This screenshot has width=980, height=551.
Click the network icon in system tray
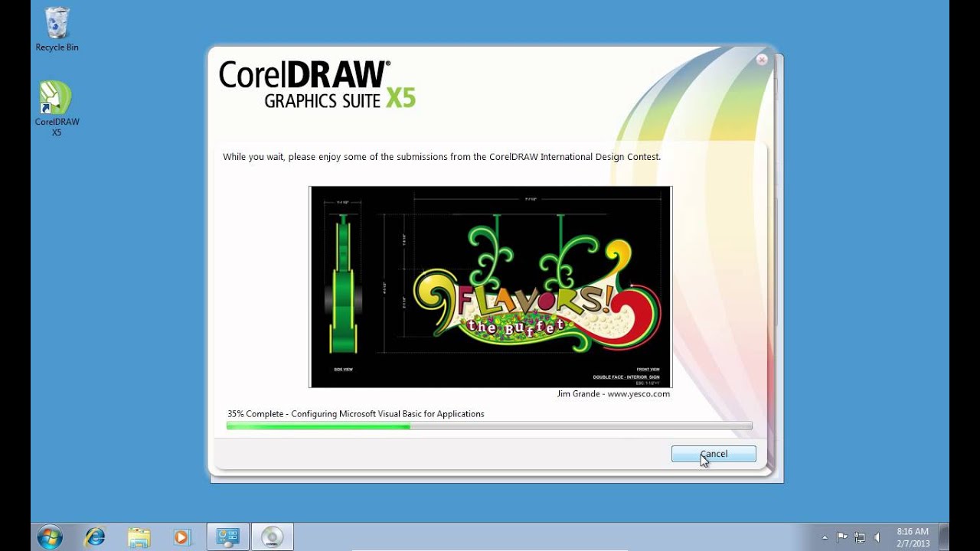pos(860,537)
